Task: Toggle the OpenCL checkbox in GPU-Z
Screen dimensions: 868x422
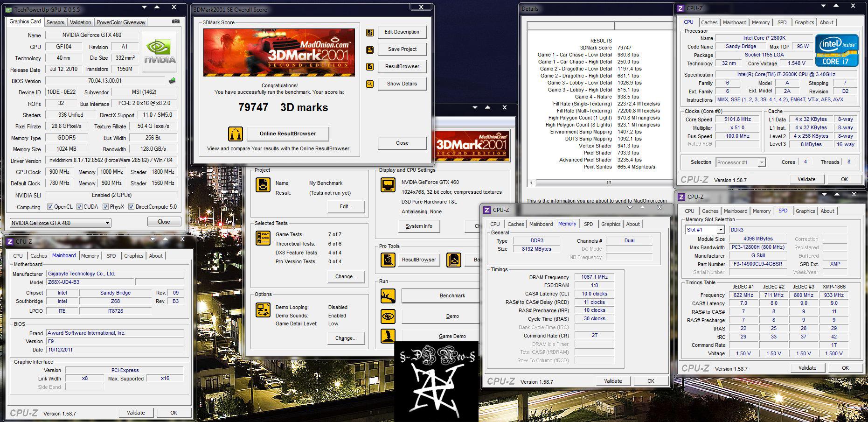Action: tap(50, 207)
